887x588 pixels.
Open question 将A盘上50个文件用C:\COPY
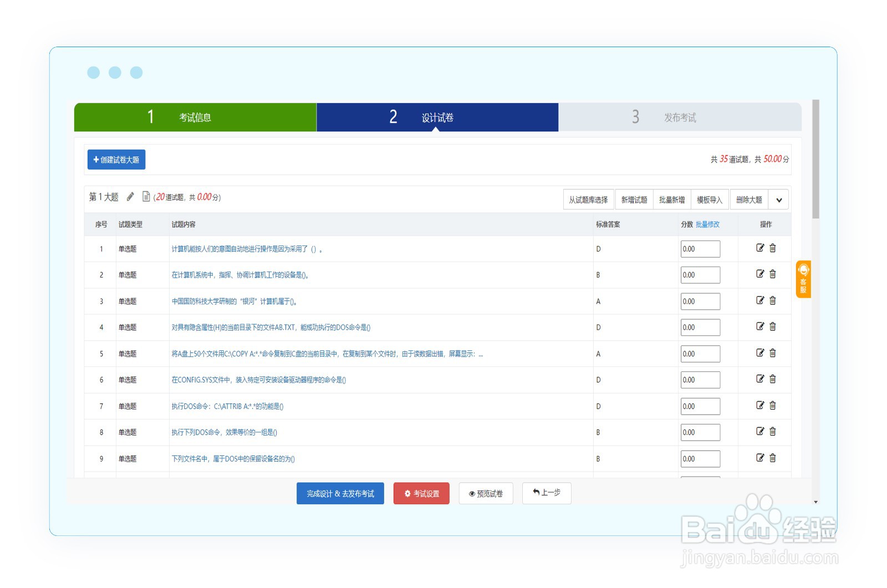click(327, 354)
